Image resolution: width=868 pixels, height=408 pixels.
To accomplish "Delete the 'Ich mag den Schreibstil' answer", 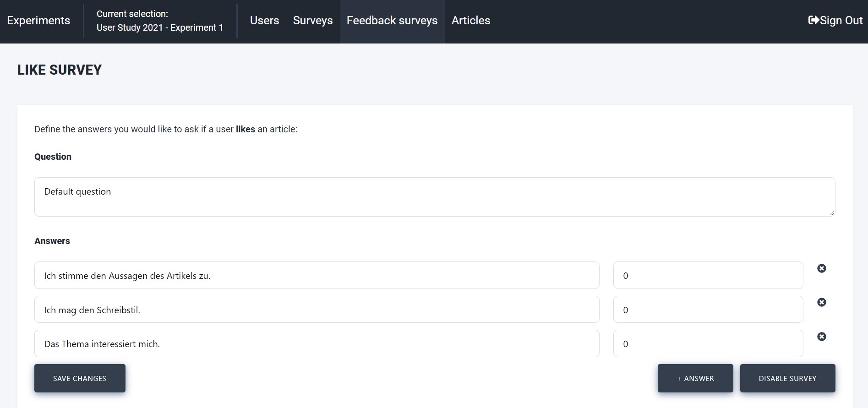I will (822, 302).
